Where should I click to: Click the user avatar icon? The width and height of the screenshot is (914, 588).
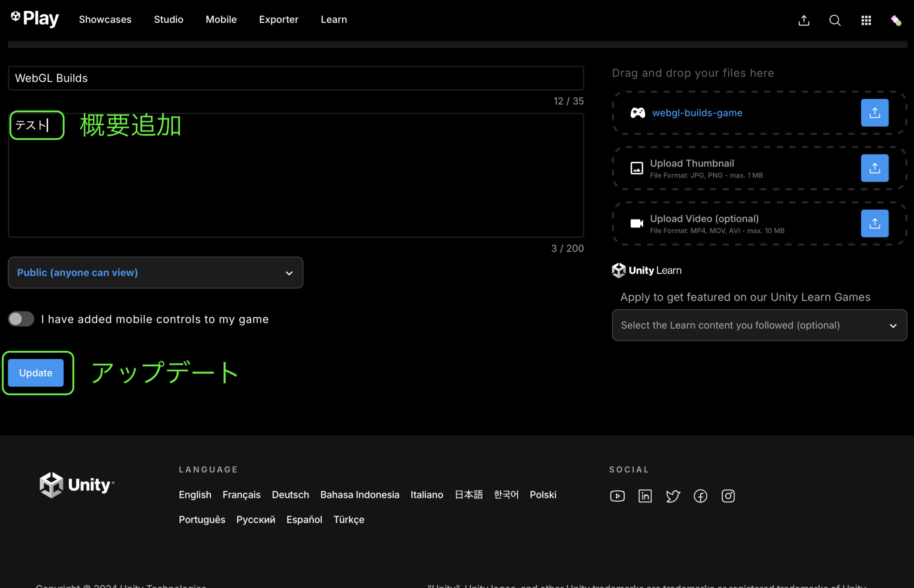click(x=896, y=21)
